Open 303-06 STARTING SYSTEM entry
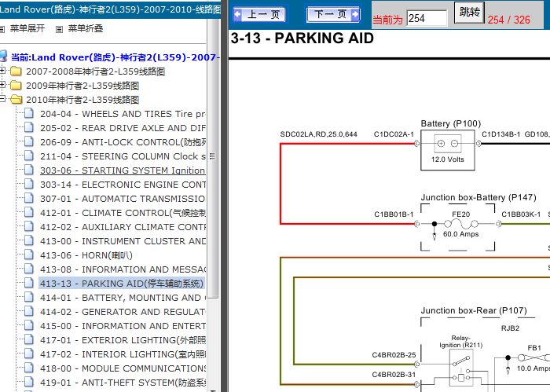This screenshot has height=392, width=550. click(x=123, y=170)
